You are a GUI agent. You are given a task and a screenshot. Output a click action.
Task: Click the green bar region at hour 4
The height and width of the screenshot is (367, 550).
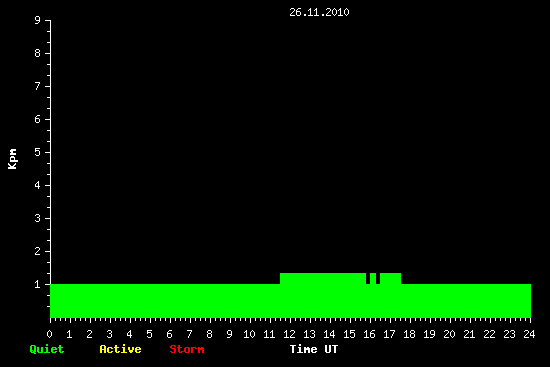tap(130, 301)
